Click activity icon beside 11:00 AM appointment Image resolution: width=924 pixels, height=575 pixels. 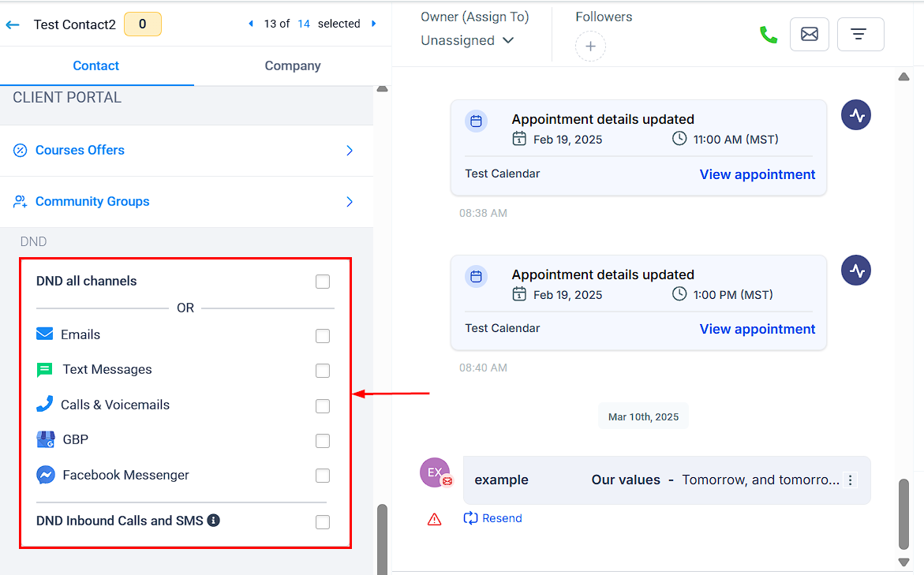[x=855, y=115]
